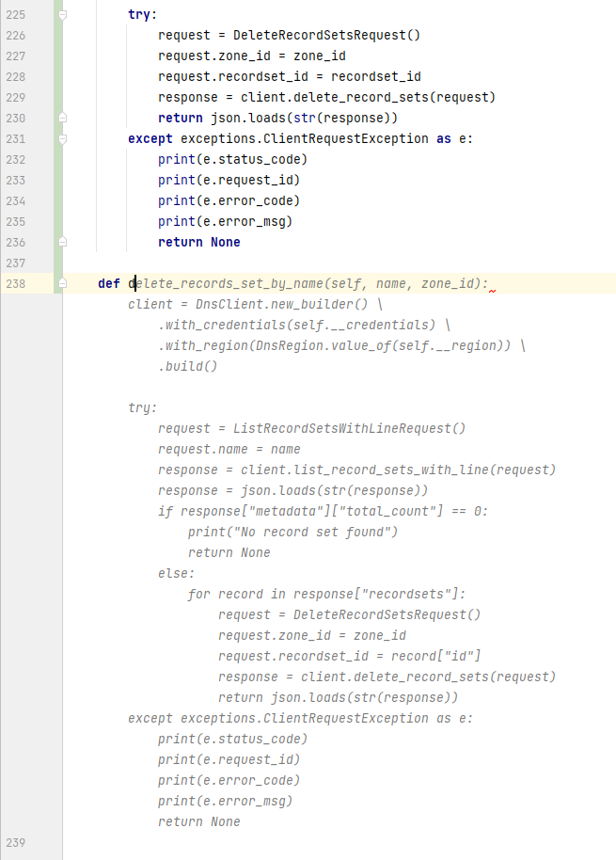Screen dimensions: 616x860
Task: Click line number 226 in the gutter
Action: tap(16, 36)
